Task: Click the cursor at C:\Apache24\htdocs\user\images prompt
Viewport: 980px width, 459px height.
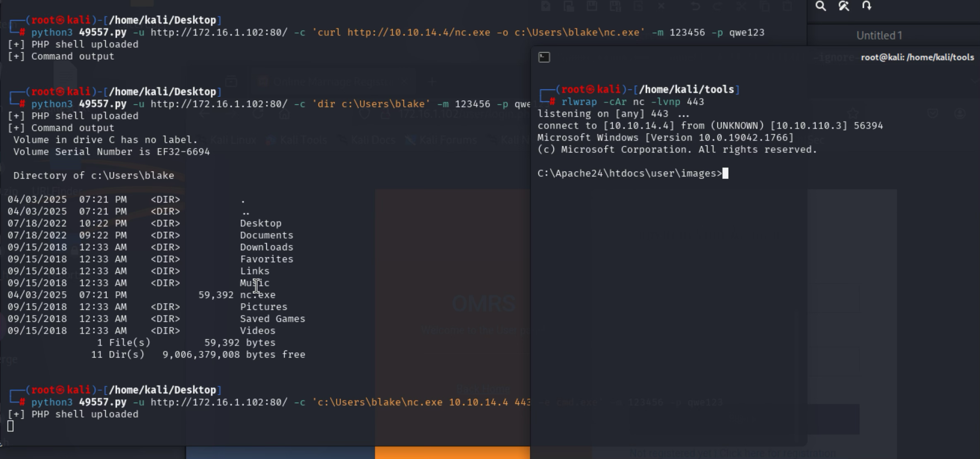Action: pos(725,174)
